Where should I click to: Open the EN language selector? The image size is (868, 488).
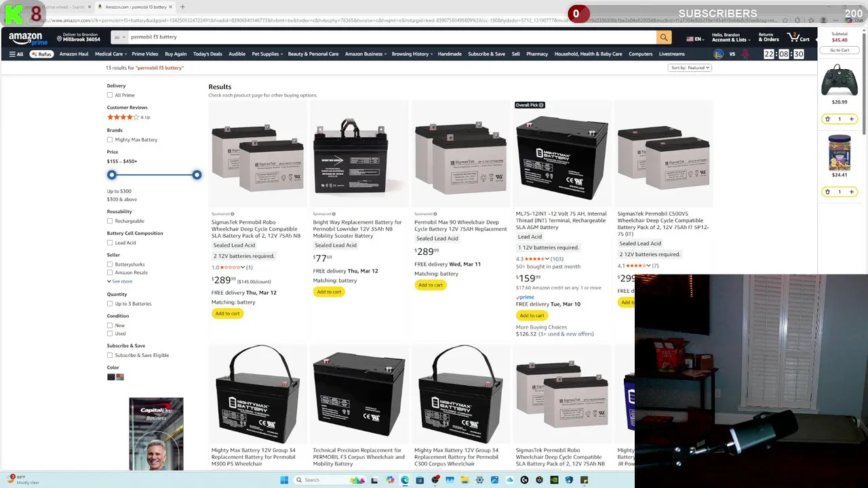pyautogui.click(x=694, y=39)
